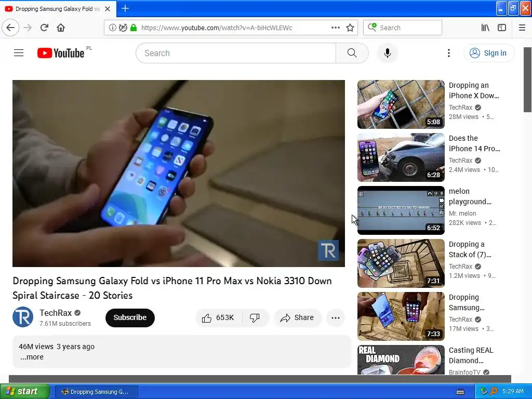Focus the YouTube search field
This screenshot has height=399, width=532.
click(236, 53)
